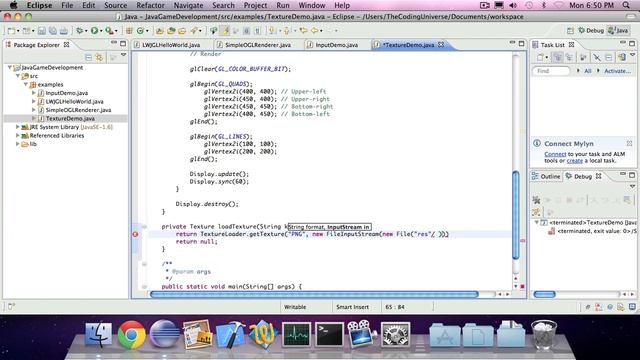Collapse the terminated TextureDemo launch node

(x=536, y=222)
